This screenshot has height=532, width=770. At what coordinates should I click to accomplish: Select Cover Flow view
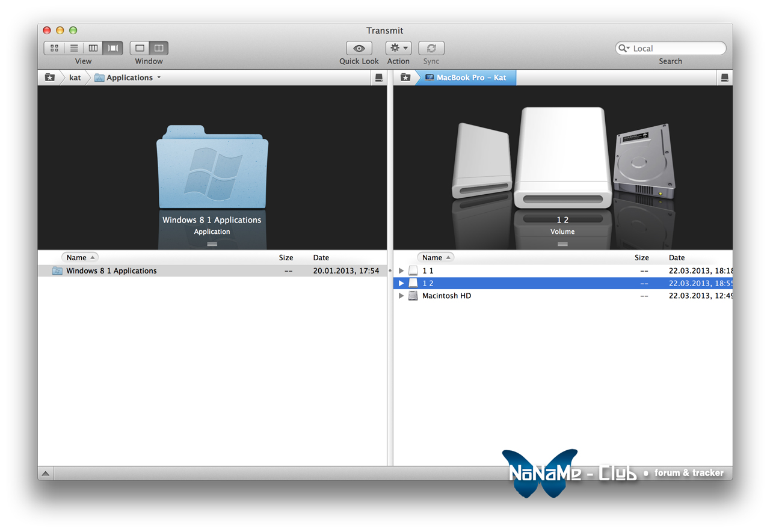[112, 48]
